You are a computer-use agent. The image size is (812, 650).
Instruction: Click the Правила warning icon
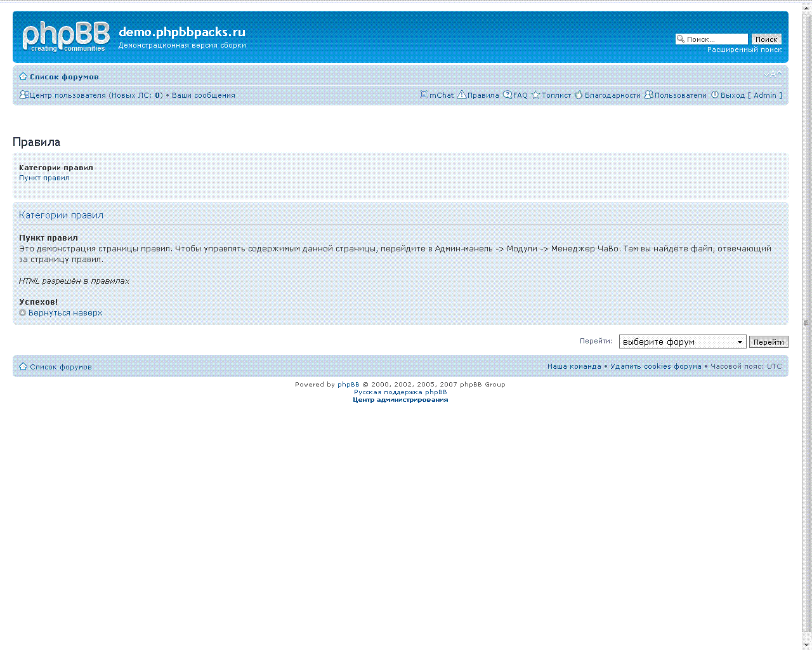point(462,95)
